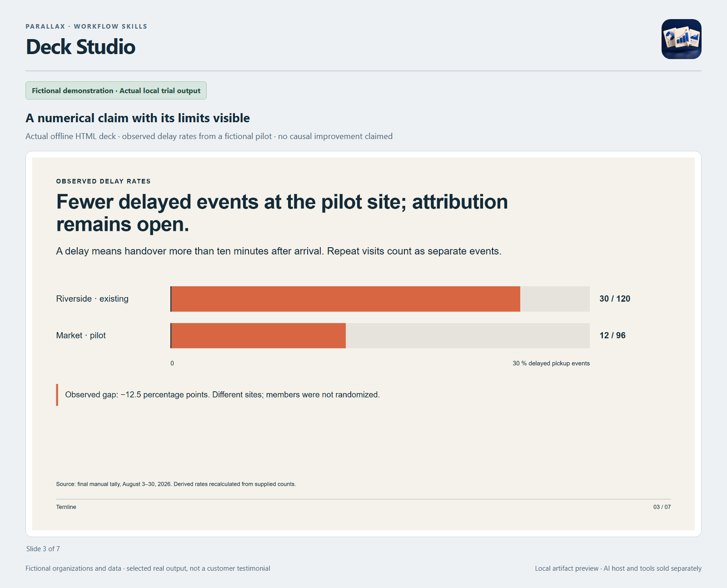727x588 pixels.
Task: Click the '30 / 120' value
Action: point(615,299)
